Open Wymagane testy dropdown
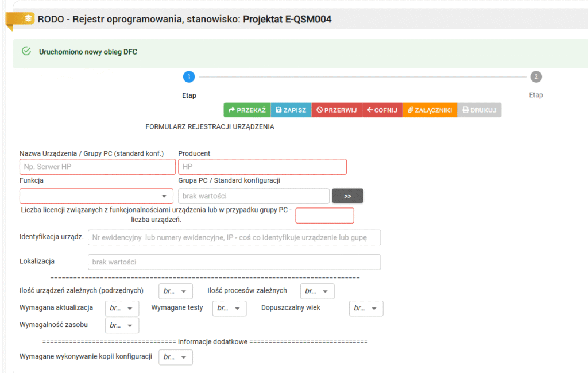 click(x=230, y=309)
